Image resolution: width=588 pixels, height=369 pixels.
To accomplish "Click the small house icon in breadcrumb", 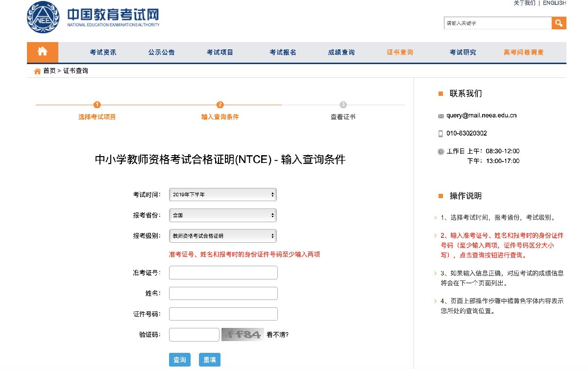I will click(37, 71).
